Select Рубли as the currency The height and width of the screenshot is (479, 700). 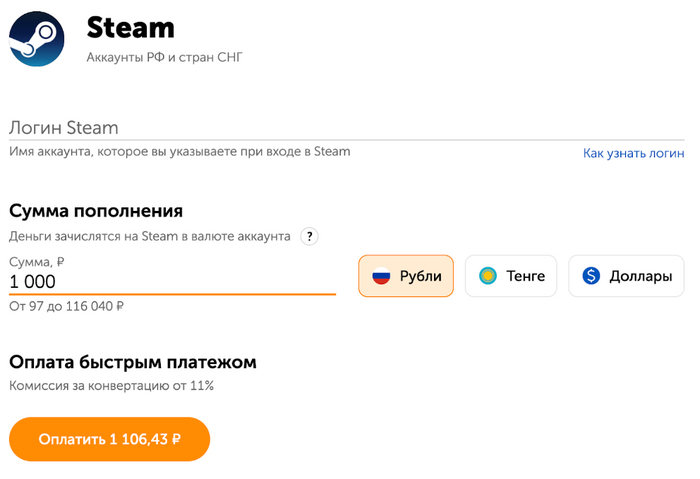click(406, 276)
